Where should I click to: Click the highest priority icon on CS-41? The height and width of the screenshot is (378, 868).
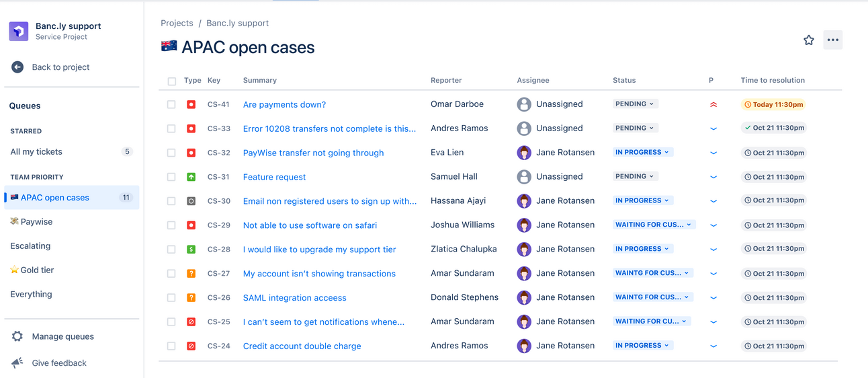tap(713, 104)
